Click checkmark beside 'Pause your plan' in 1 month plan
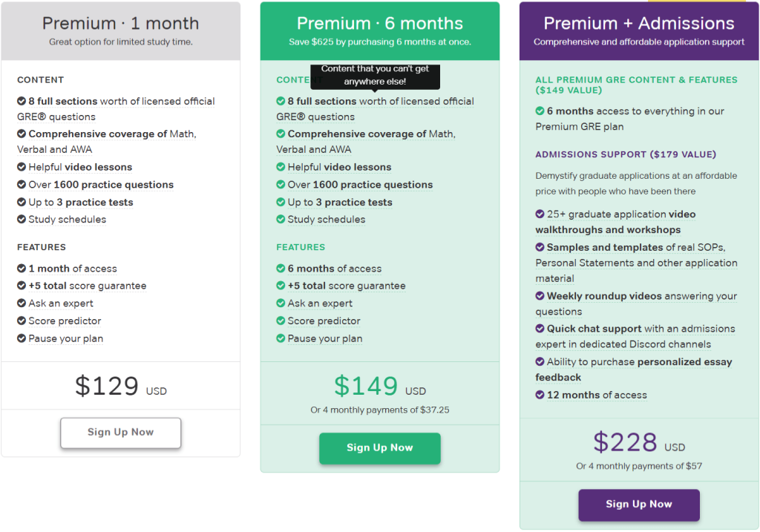The height and width of the screenshot is (532, 760). coord(22,338)
